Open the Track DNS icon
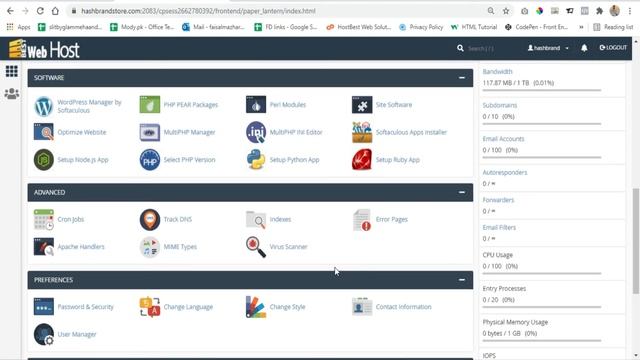This screenshot has width=640, height=360. point(150,220)
